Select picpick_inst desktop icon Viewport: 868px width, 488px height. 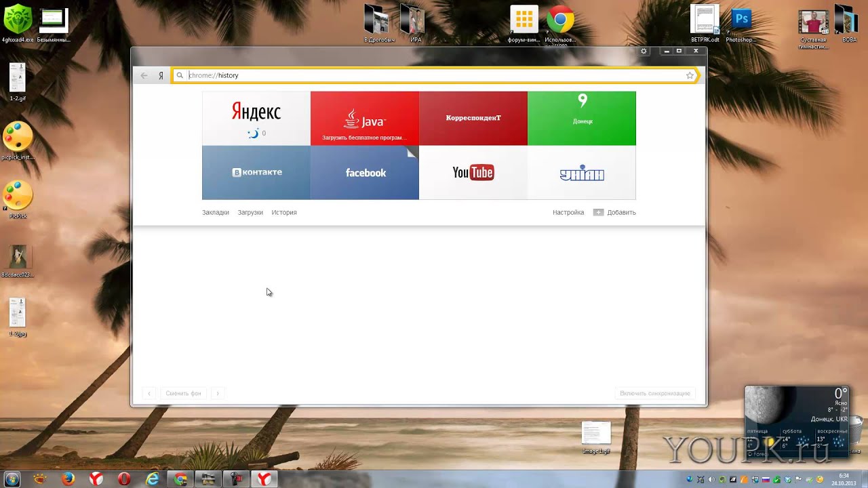(18, 141)
